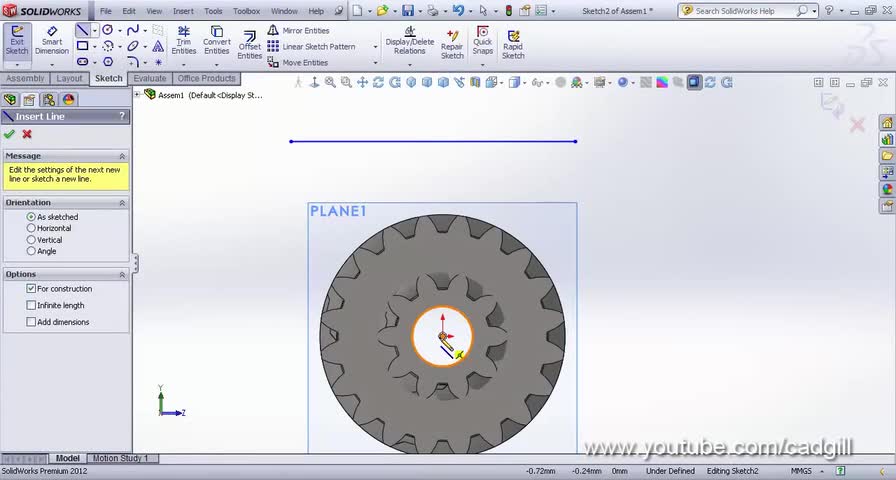Open the Line tool dropdown arrow
The height and width of the screenshot is (480, 896).
(94, 30)
